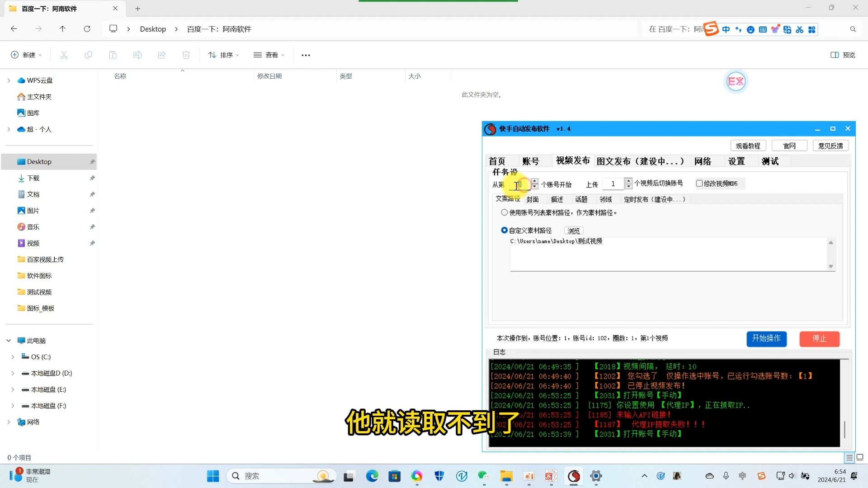Click the Copy icon in Explorer toolbar
The width and height of the screenshot is (868, 488).
click(88, 55)
